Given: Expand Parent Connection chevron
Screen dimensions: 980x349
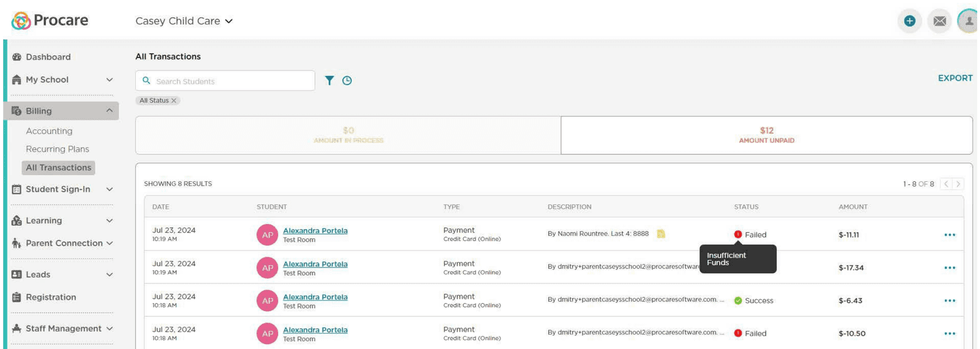Looking at the screenshot, I should (110, 243).
